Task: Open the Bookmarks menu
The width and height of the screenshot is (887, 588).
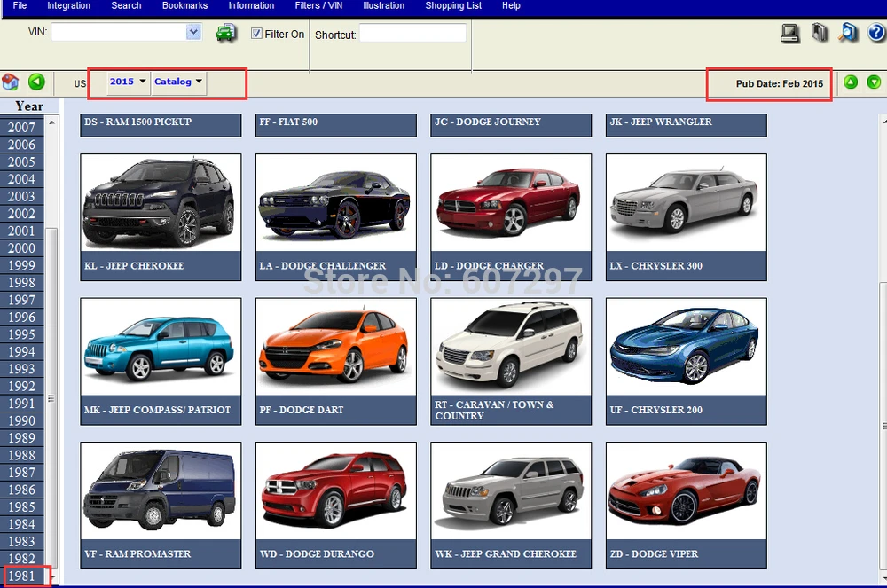Action: coord(184,5)
